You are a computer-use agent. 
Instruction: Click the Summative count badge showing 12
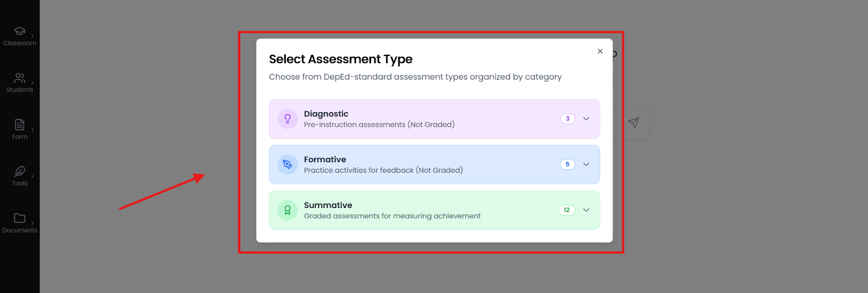(x=566, y=210)
